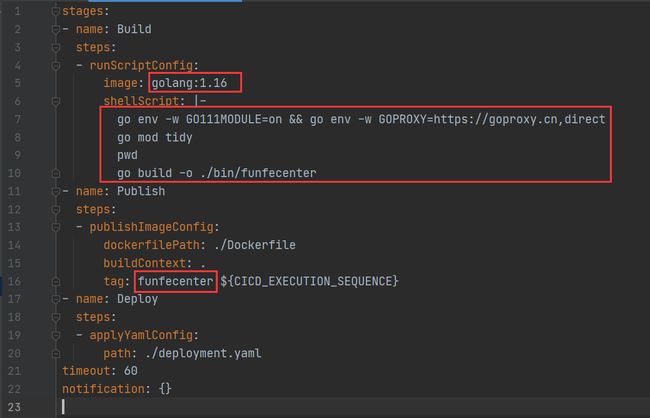This screenshot has height=418, width=650.
Task: Click the timeout value 60
Action: [x=131, y=371]
